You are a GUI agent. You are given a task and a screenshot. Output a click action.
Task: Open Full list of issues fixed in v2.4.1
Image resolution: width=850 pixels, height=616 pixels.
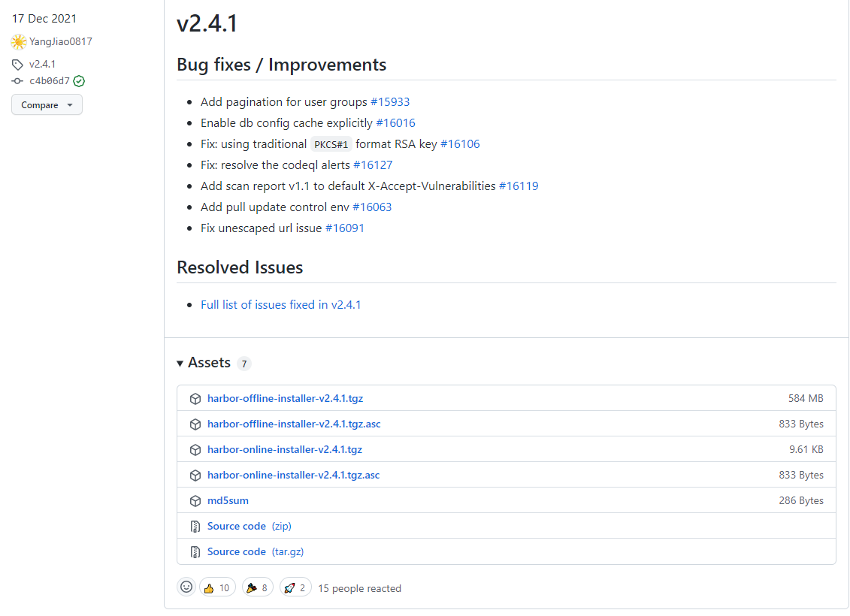click(x=281, y=305)
